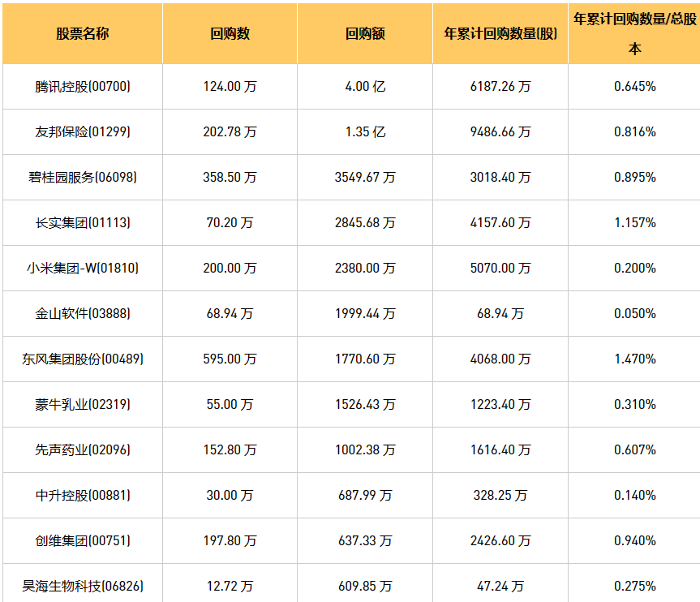Click the 197.80 万 buyback count cell
This screenshot has width=700, height=602.
(230, 541)
